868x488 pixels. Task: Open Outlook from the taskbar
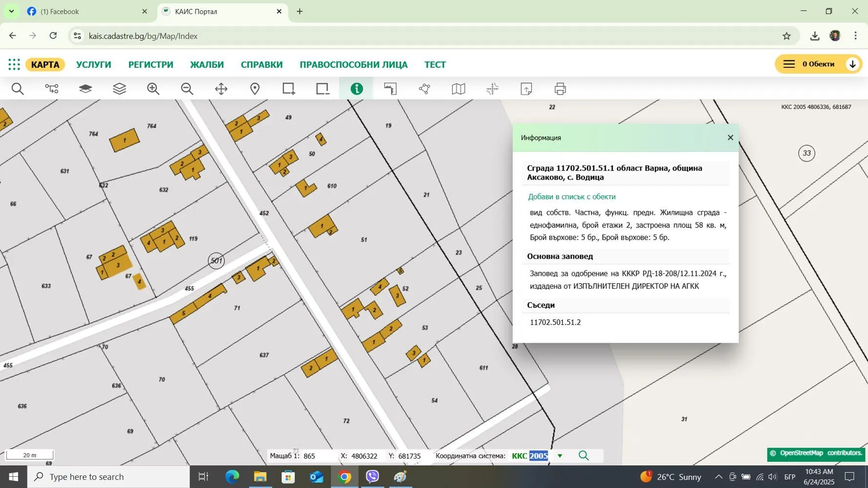[x=316, y=477]
